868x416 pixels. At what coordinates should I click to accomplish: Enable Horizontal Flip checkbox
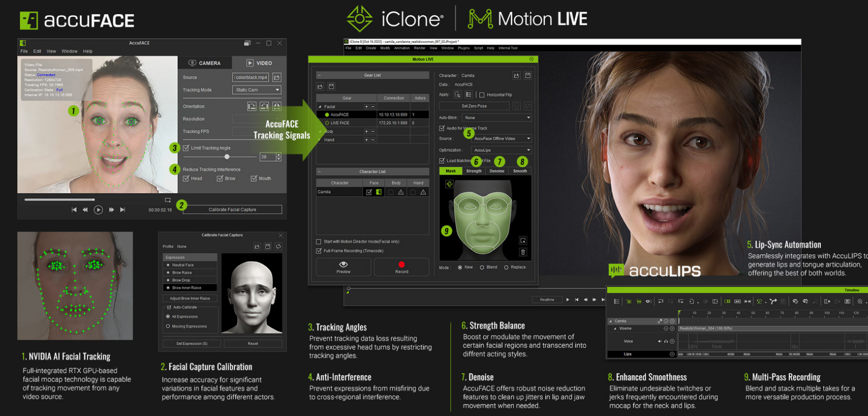click(482, 95)
